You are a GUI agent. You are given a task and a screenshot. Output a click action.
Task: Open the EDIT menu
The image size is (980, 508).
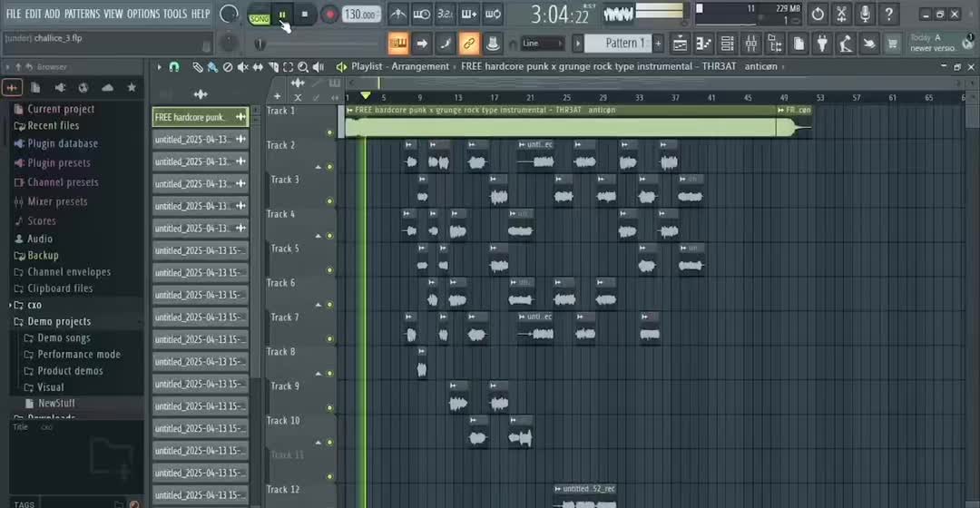pos(33,13)
